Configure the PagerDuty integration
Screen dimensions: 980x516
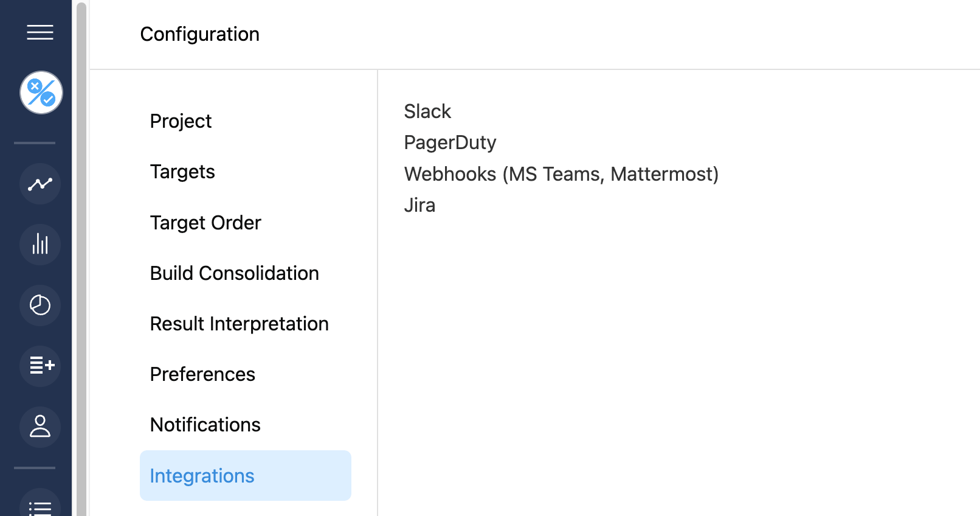[450, 142]
